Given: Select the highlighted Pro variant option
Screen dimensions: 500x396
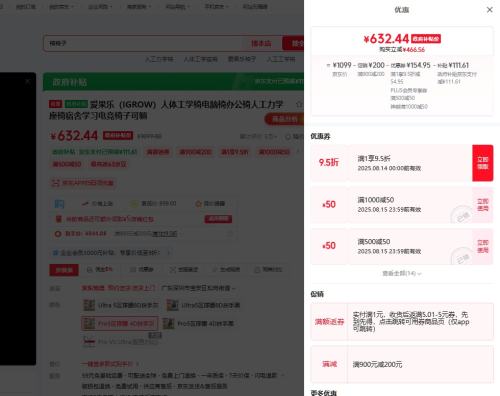Looking at the screenshot, I should pyautogui.click(x=120, y=323).
